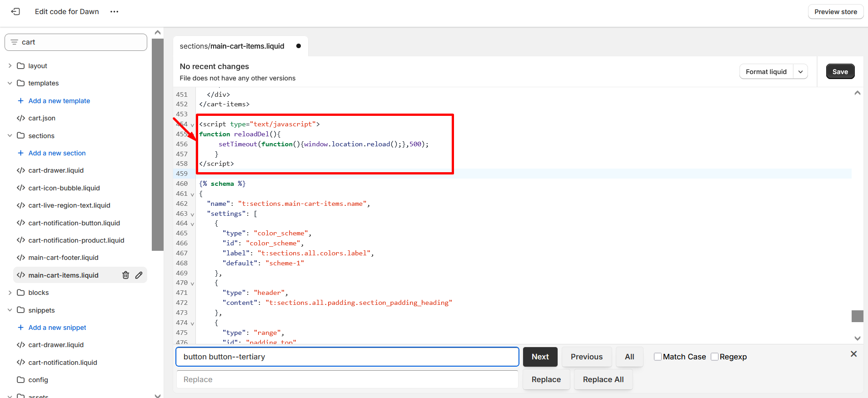Viewport: 868px width, 398px height.
Task: Delete main-cart-items.liquid with trash icon
Action: click(126, 275)
